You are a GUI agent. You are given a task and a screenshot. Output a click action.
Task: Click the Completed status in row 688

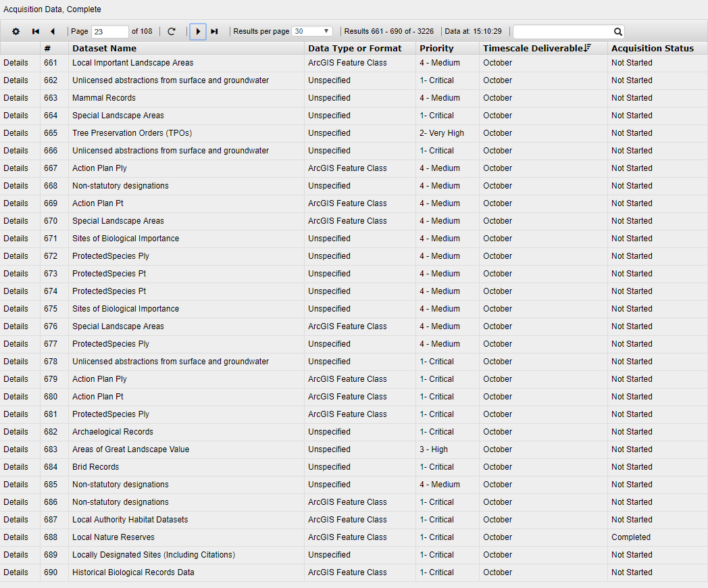(x=631, y=537)
